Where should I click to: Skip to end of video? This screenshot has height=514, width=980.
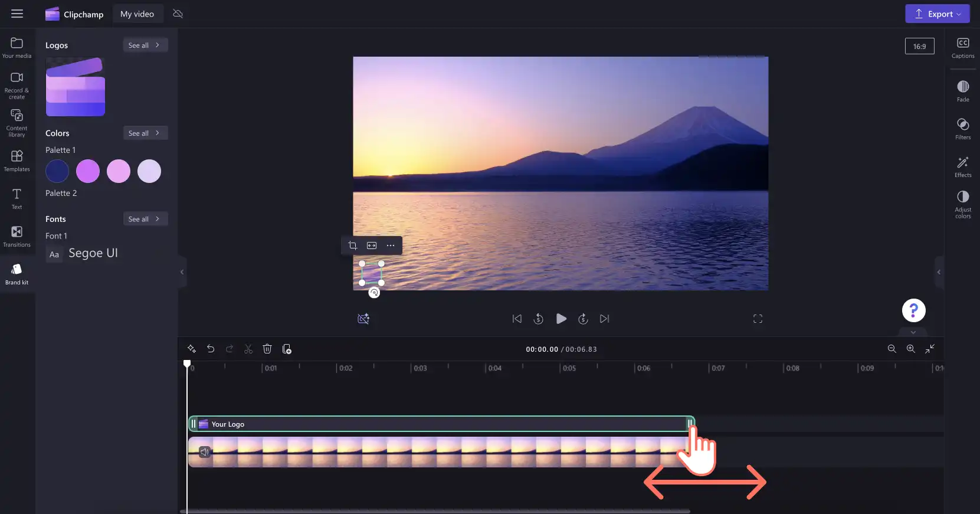tap(604, 319)
